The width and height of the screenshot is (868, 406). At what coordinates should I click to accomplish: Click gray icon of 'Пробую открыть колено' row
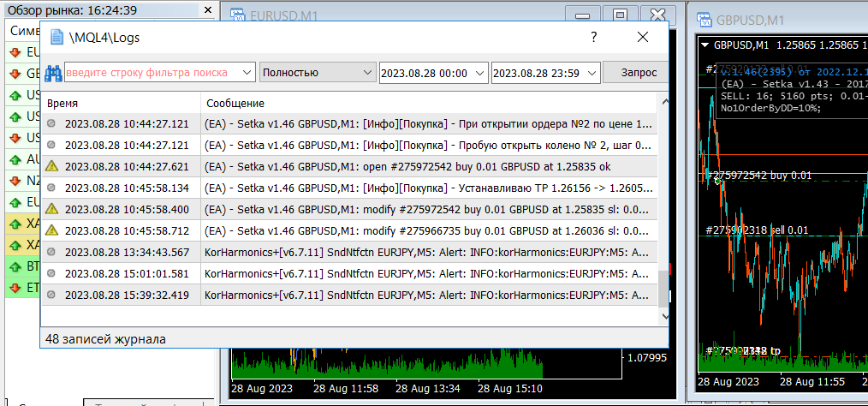point(51,145)
